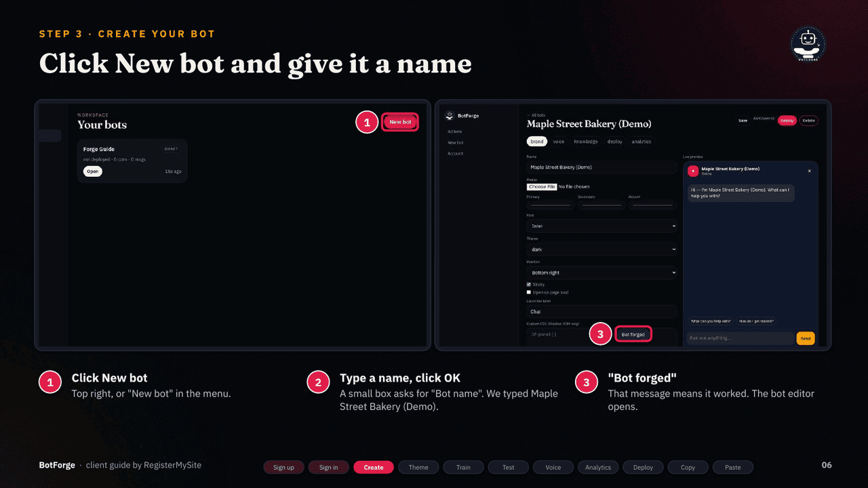Pick the Accent color swatch
868x488 pixels.
coord(652,204)
